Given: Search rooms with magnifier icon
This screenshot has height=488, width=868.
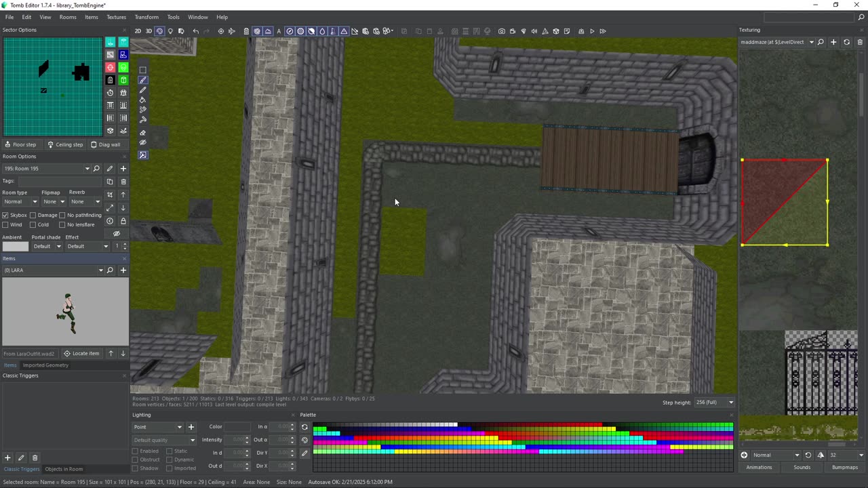Looking at the screenshot, I should click(x=96, y=168).
